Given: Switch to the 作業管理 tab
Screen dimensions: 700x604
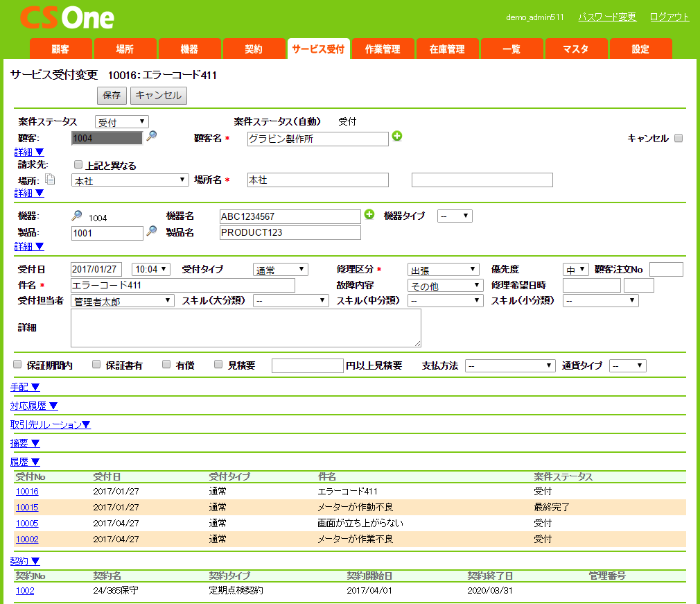Looking at the screenshot, I should click(383, 49).
